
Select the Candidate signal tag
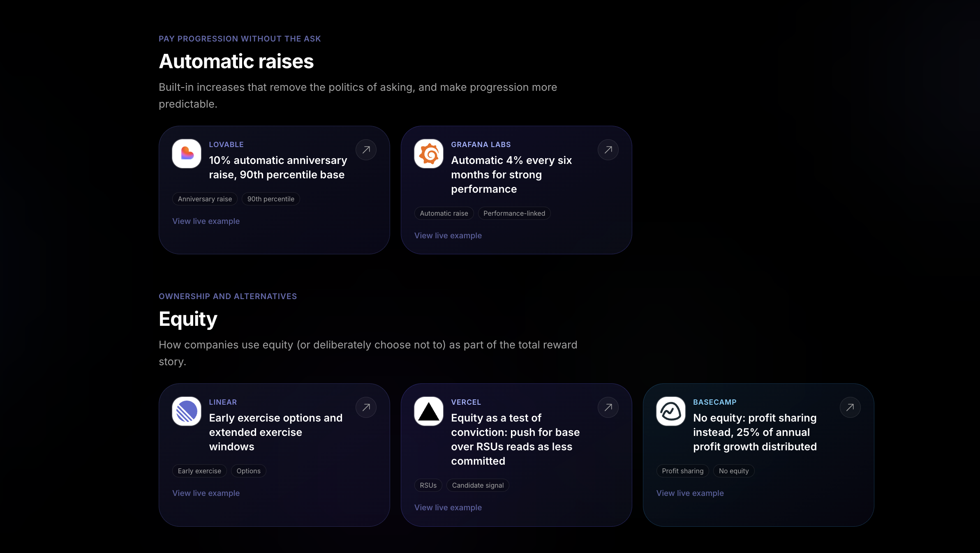[478, 485]
